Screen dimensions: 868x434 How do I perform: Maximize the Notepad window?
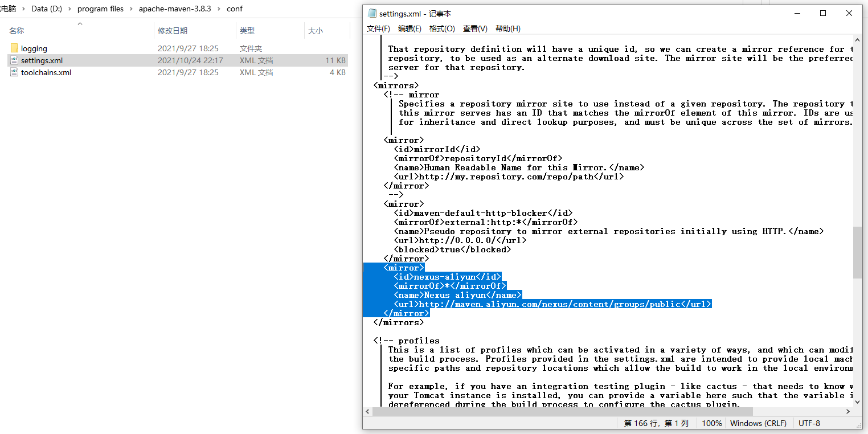tap(822, 13)
